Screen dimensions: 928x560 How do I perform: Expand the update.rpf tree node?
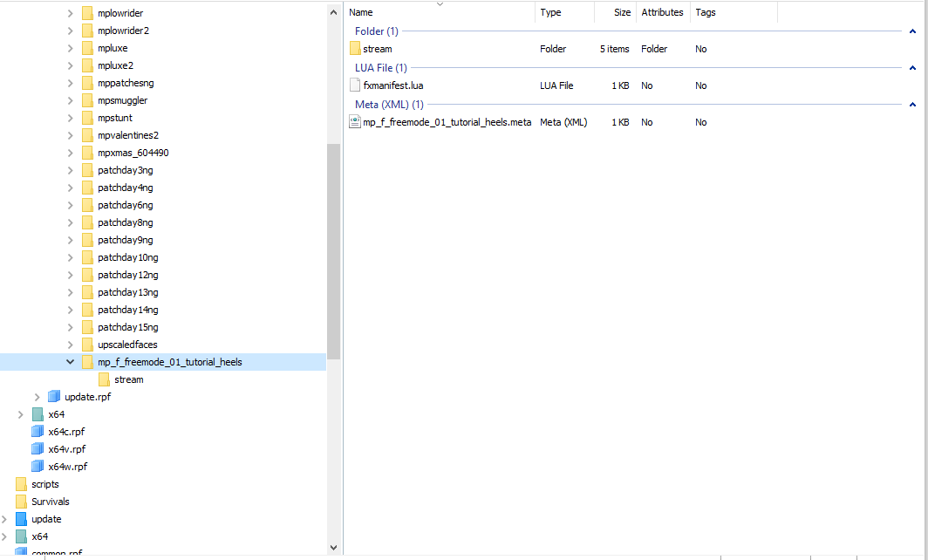[x=38, y=397]
